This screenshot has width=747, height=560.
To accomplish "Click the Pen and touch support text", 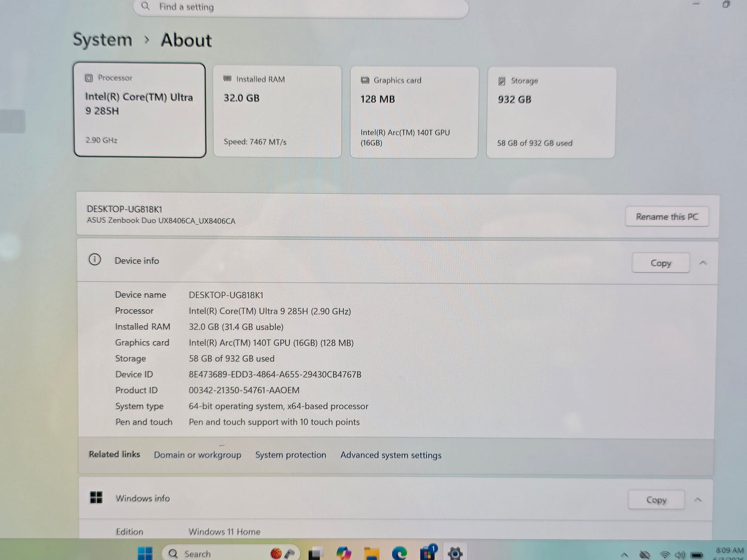I will click(274, 422).
